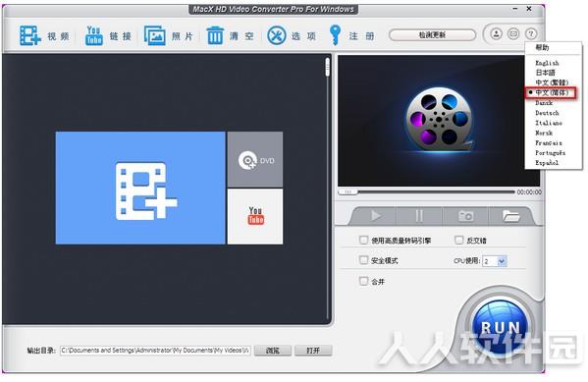This screenshot has width=588, height=382.
Task: Click the add video film icon in toolbar
Action: click(x=30, y=35)
